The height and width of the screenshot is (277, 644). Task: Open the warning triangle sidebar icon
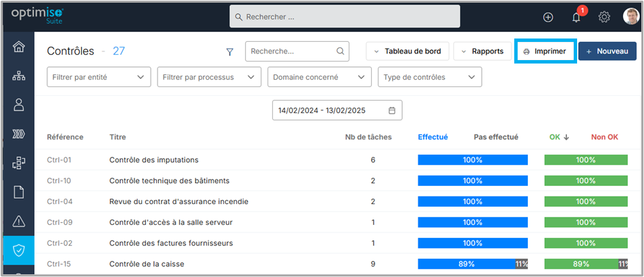[x=18, y=221]
